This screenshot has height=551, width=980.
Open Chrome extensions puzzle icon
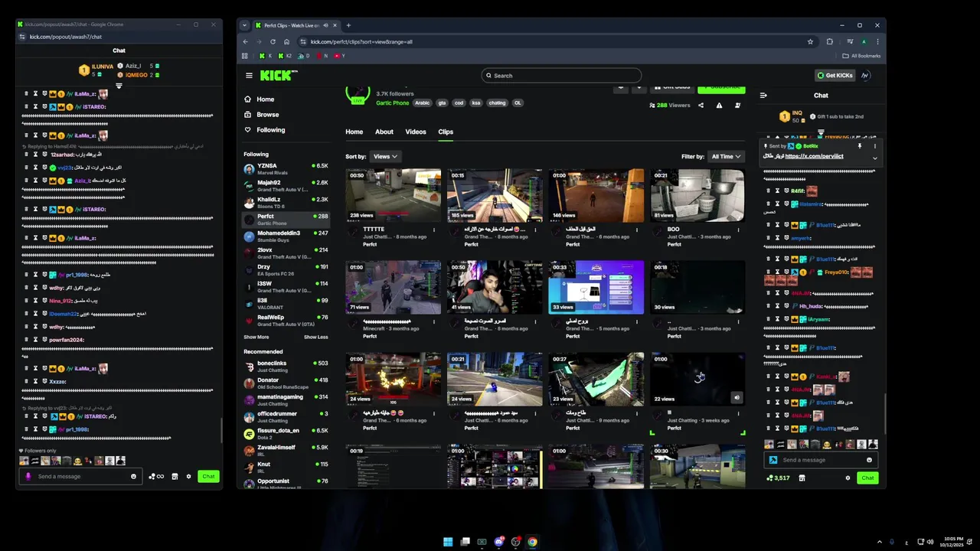(829, 41)
